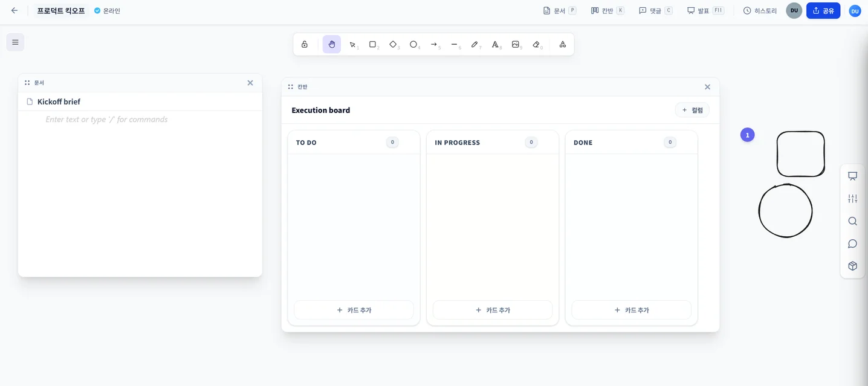Click the Execution board title

click(x=321, y=110)
